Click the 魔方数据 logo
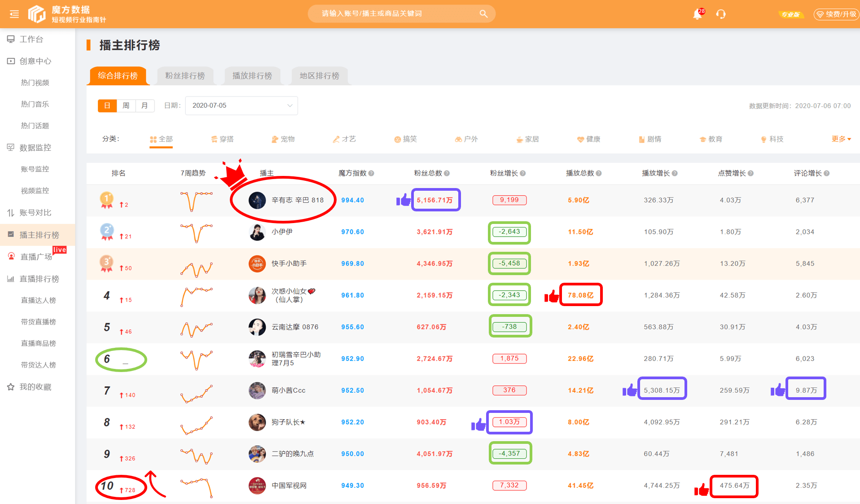The height and width of the screenshot is (504, 860). [x=67, y=14]
